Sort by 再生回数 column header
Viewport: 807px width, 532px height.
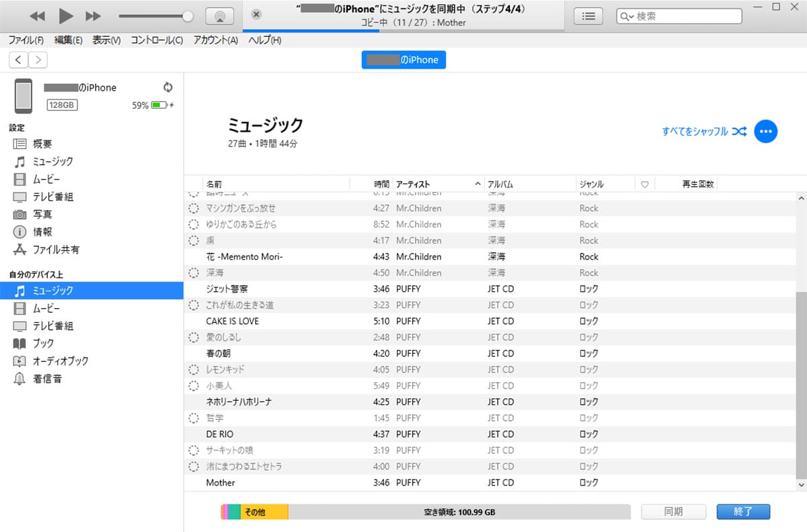(x=686, y=184)
